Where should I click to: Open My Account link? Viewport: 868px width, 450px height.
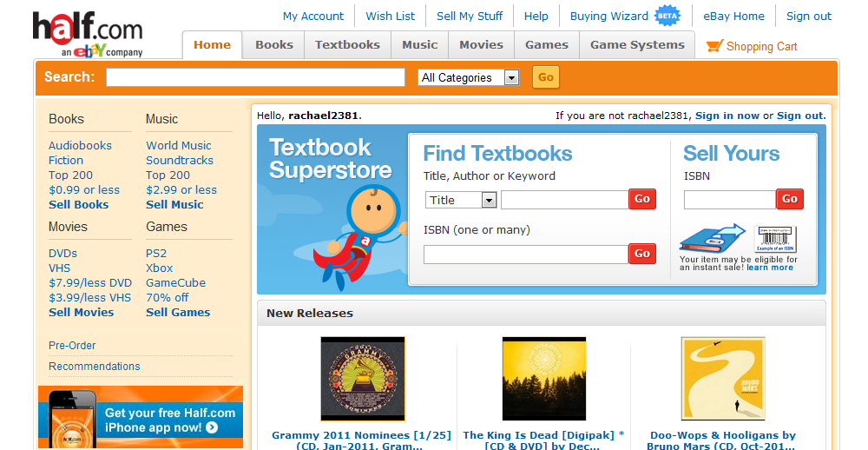click(313, 16)
